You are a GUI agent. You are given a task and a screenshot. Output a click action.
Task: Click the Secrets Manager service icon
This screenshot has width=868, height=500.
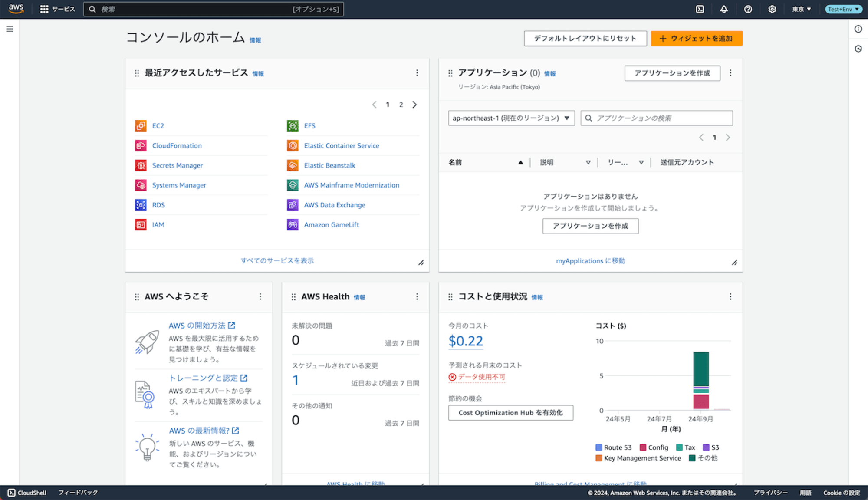141,165
